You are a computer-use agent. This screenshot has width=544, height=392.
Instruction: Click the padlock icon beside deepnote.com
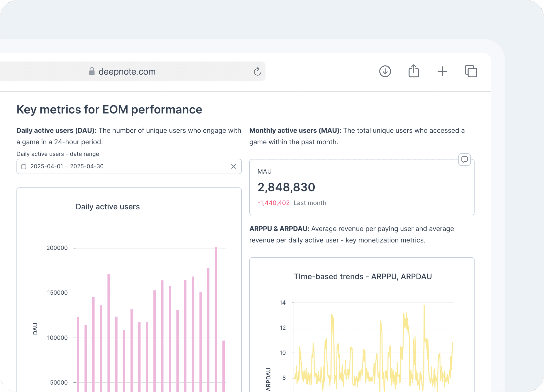click(x=92, y=71)
